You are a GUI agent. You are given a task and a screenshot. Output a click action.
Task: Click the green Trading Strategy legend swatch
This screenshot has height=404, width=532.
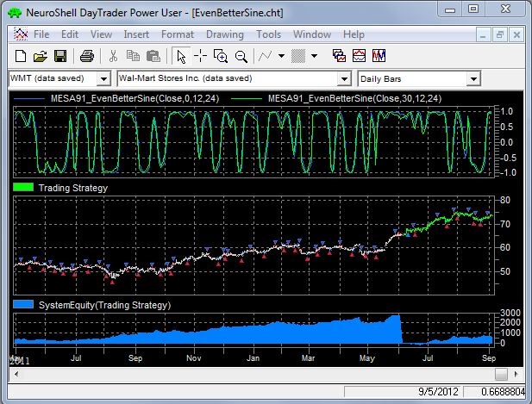tap(22, 187)
